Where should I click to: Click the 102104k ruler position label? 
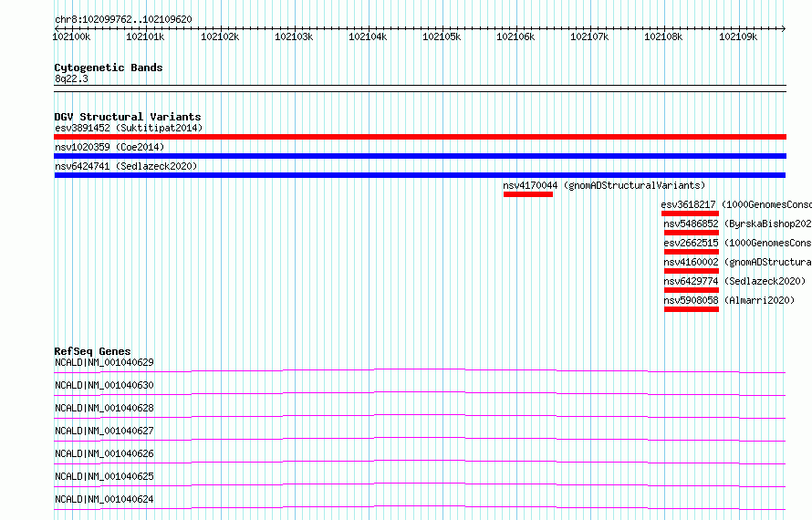[x=368, y=36]
